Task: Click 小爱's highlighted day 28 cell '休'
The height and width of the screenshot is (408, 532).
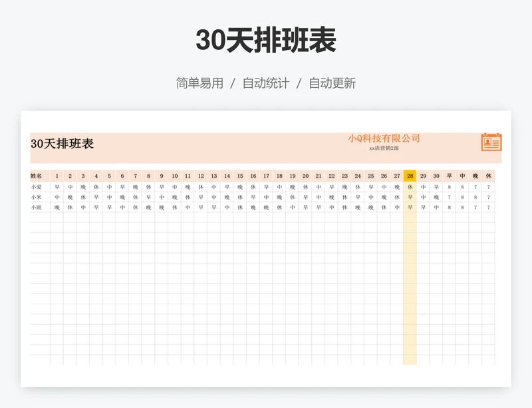Action: point(410,187)
